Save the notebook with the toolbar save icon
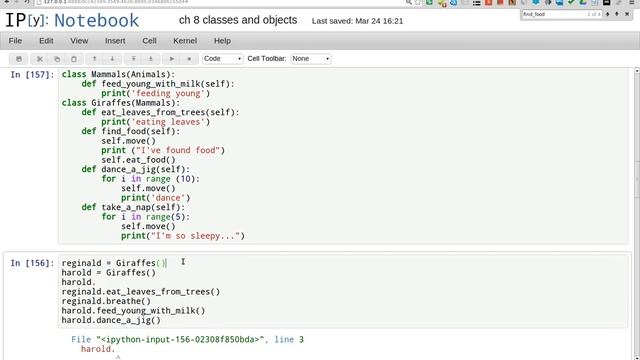This screenshot has height=360, width=640. pyautogui.click(x=19, y=59)
